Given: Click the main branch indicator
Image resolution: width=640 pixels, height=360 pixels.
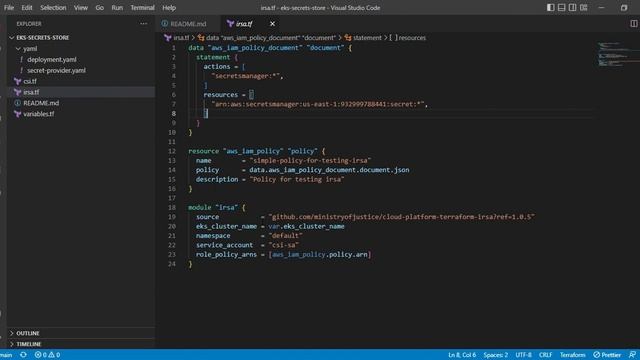Looking at the screenshot, I should [6, 355].
